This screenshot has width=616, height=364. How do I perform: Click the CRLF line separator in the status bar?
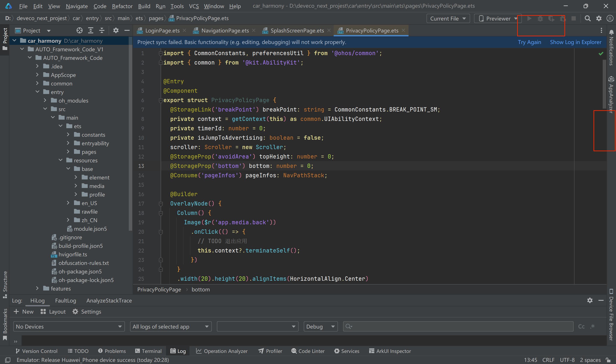pyautogui.click(x=548, y=360)
